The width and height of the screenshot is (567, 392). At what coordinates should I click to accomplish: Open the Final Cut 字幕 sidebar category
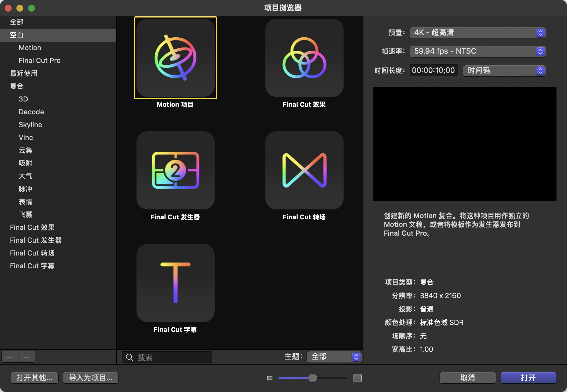[32, 266]
